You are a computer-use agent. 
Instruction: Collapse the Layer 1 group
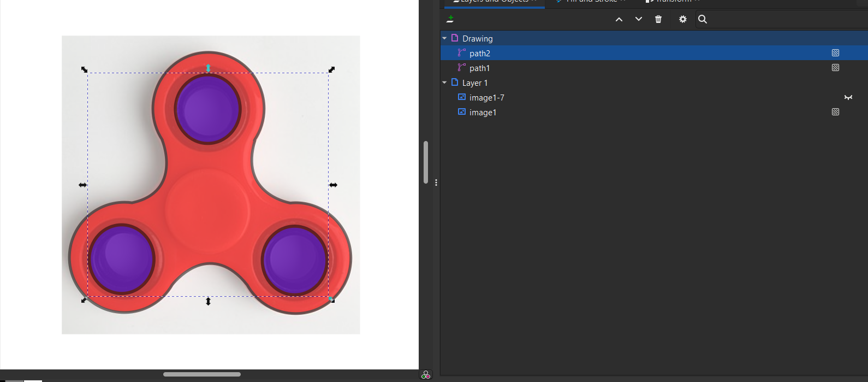(444, 83)
